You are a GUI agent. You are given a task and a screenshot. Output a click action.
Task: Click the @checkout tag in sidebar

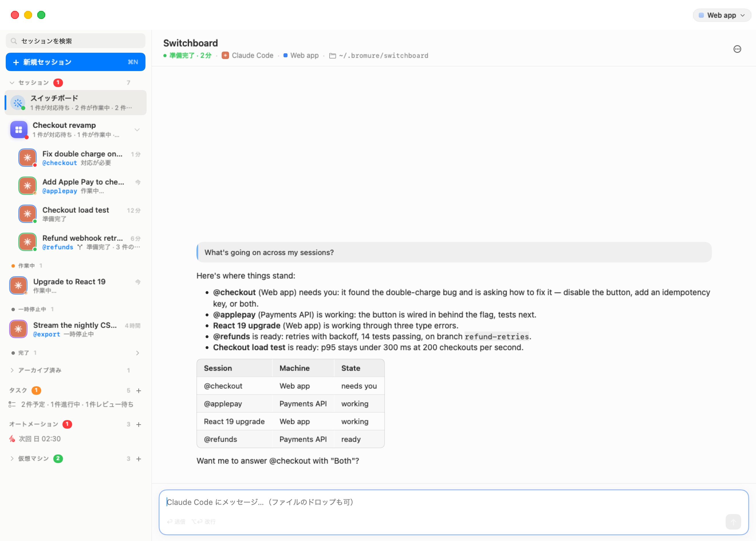(x=60, y=163)
